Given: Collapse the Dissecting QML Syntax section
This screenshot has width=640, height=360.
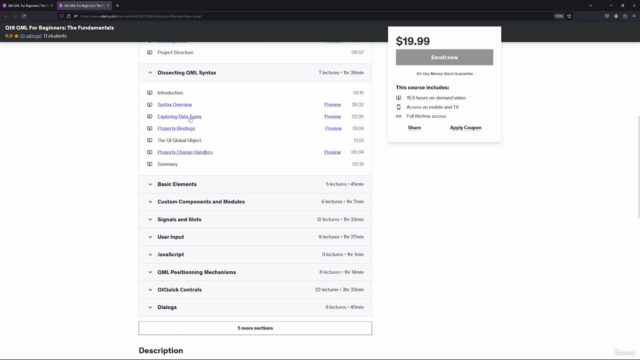Looking at the screenshot, I should tap(255, 73).
